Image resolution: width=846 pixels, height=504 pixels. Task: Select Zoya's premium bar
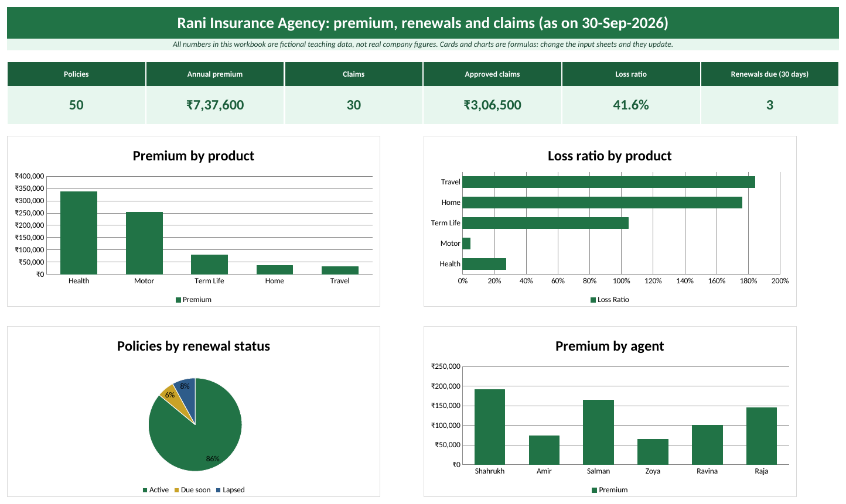point(653,452)
